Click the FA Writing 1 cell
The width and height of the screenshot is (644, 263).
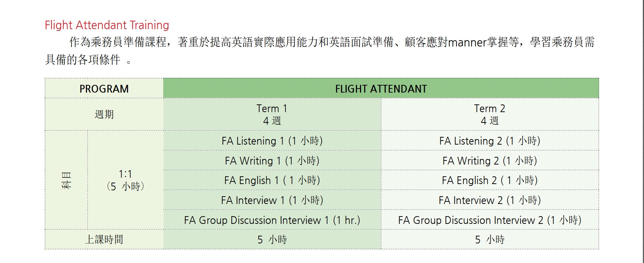click(x=272, y=161)
